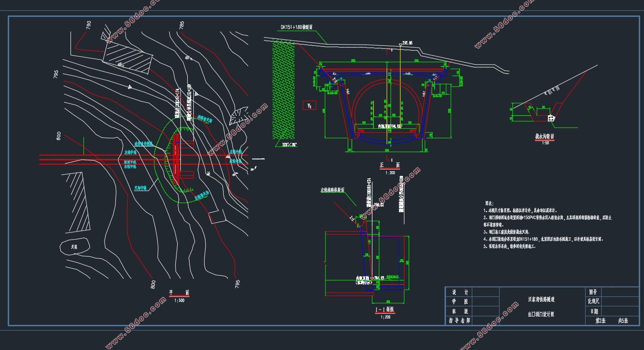Click the 设计 title block cell
Image resolution: width=644 pixels, height=350 pixels.
pyautogui.click(x=459, y=292)
